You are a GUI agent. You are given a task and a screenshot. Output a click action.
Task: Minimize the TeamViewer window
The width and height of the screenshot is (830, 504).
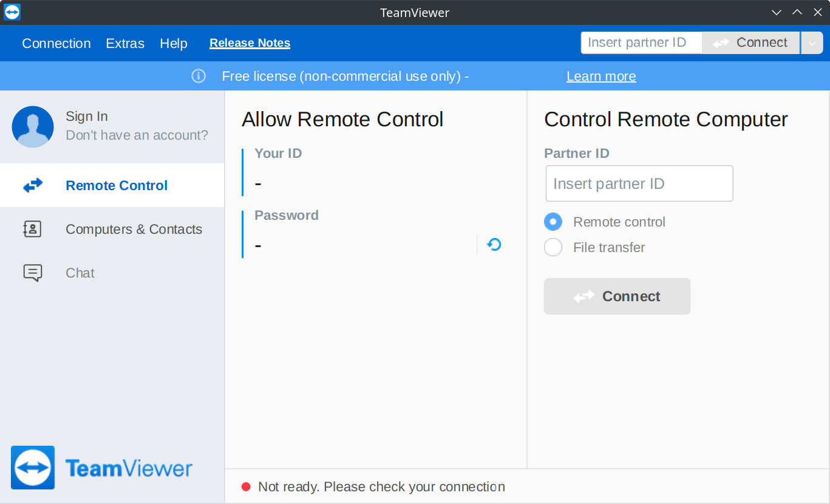(777, 12)
